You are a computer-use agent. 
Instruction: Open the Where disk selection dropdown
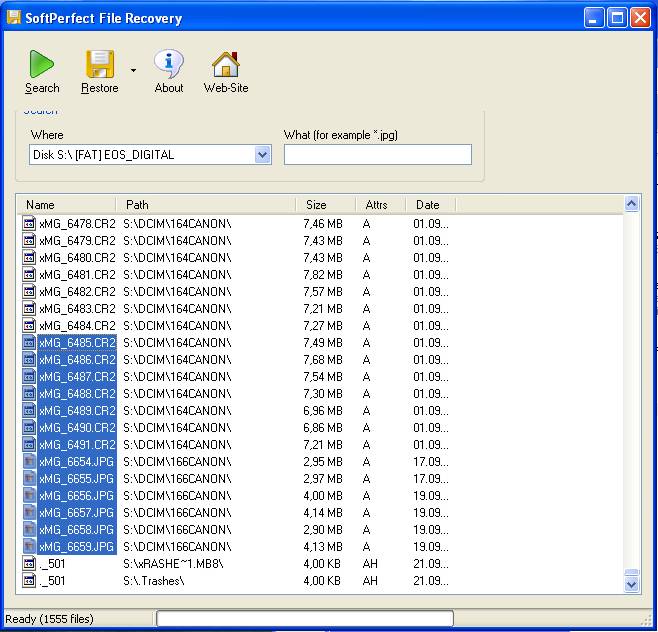pos(263,155)
